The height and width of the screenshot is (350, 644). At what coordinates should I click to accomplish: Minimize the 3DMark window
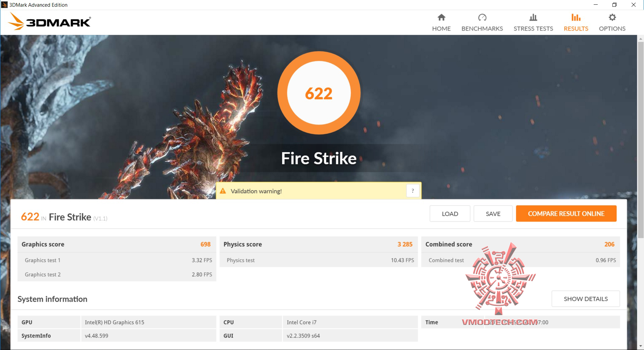coord(596,5)
